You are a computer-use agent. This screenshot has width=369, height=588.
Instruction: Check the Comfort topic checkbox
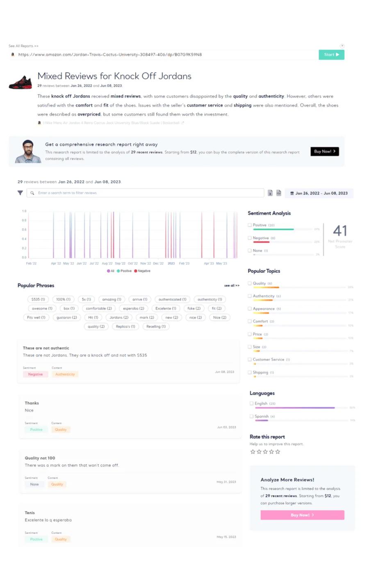click(x=249, y=321)
